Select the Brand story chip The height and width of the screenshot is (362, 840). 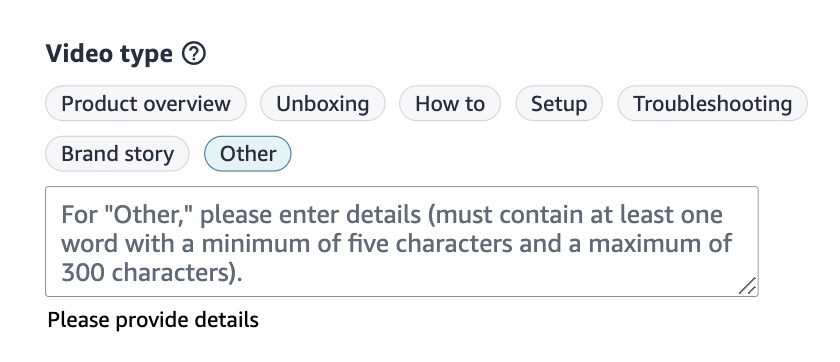[x=117, y=154]
